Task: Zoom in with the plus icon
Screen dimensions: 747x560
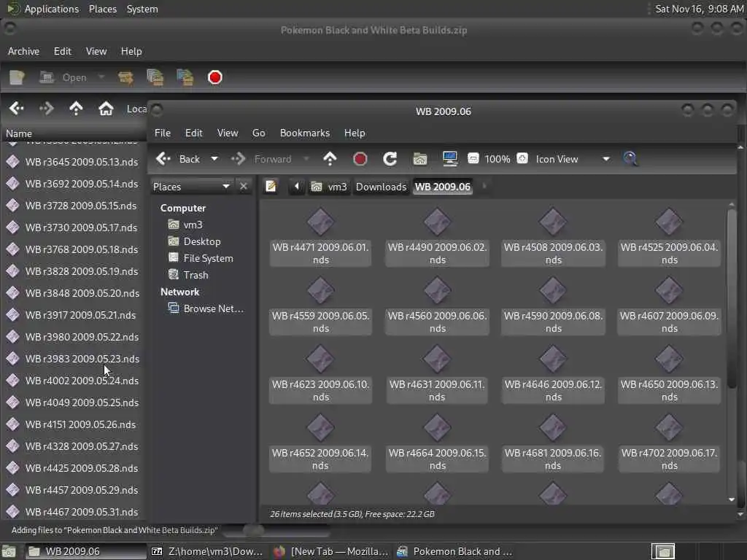Action: pos(522,158)
